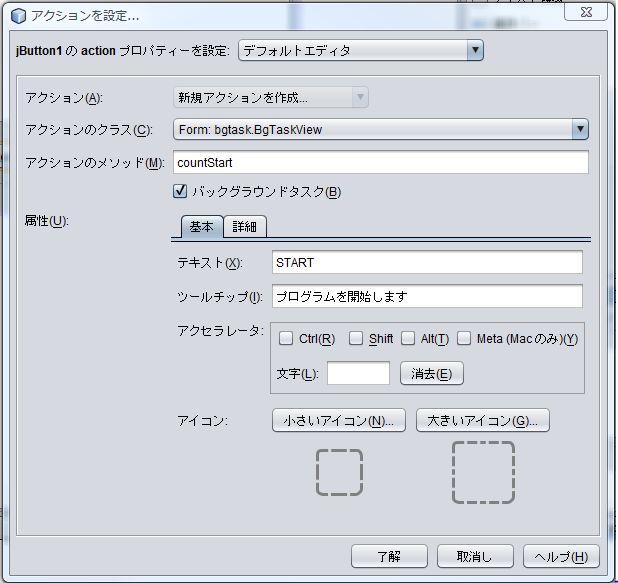Click the large icon preview placeholder
This screenshot has width=618, height=583.
click(483, 472)
